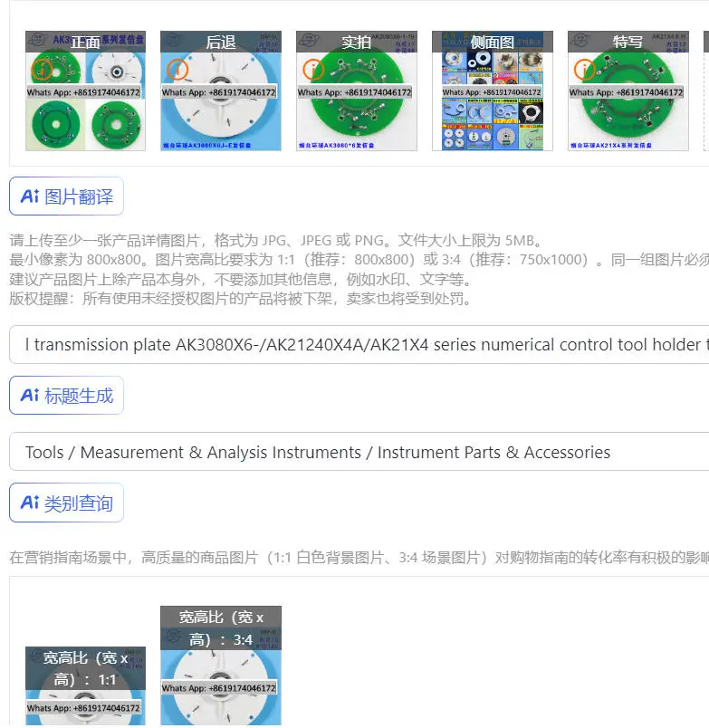This screenshot has height=728, width=709.
Task: Select the 正面 product image thumbnail
Action: coord(85,91)
